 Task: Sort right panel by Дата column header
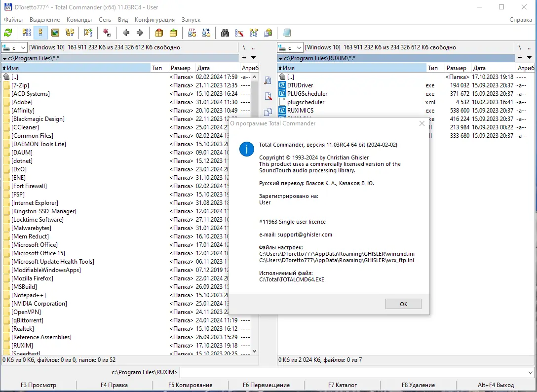click(493, 68)
